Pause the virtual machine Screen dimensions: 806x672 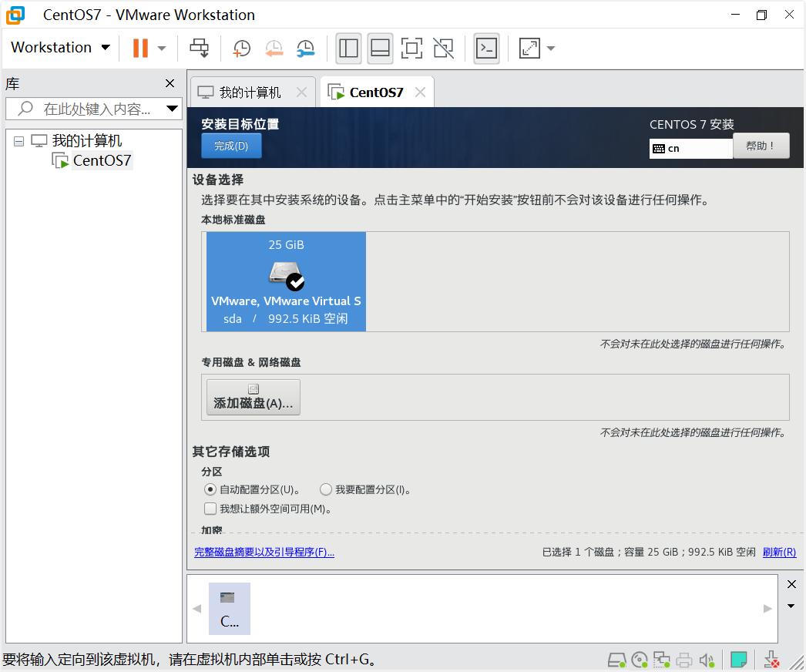(140, 49)
